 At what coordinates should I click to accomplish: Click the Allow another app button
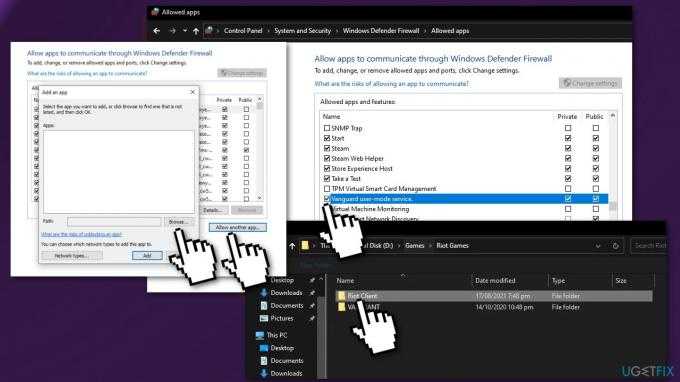(238, 227)
